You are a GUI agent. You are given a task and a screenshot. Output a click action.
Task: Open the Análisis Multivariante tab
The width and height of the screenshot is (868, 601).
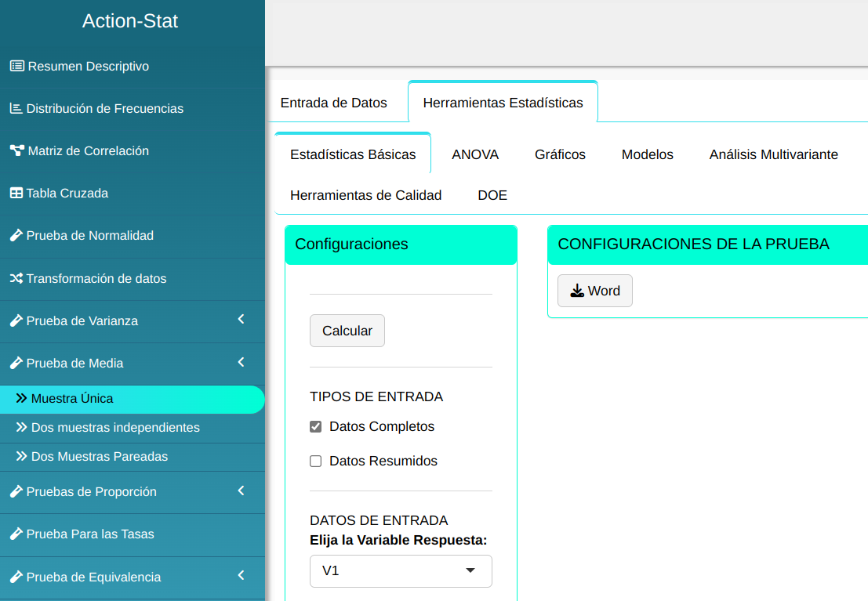pyautogui.click(x=773, y=154)
